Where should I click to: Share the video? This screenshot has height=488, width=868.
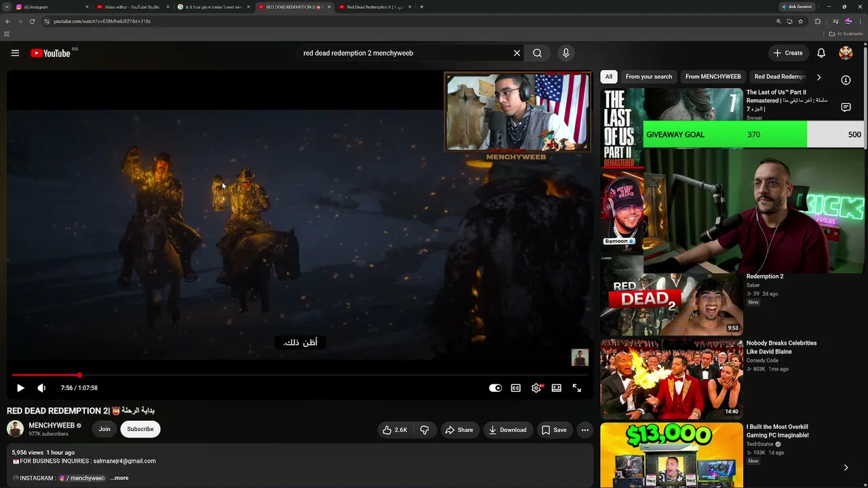pos(459,430)
